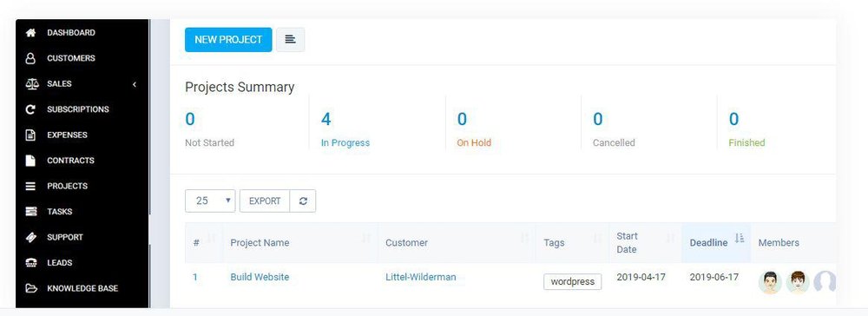Click the sort arrows in # column
The height and width of the screenshot is (316, 868).
[212, 239]
